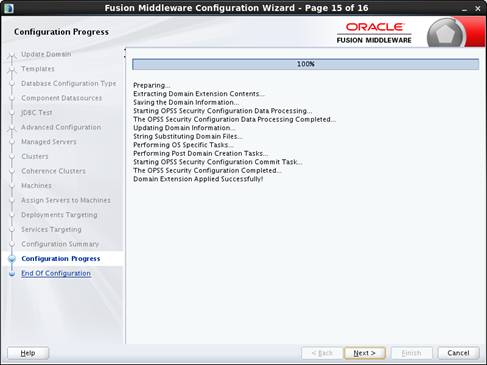The image size is (487, 365).
Task: Click 'The OPSS Security Configuration Completed...' line
Action: coord(207,170)
